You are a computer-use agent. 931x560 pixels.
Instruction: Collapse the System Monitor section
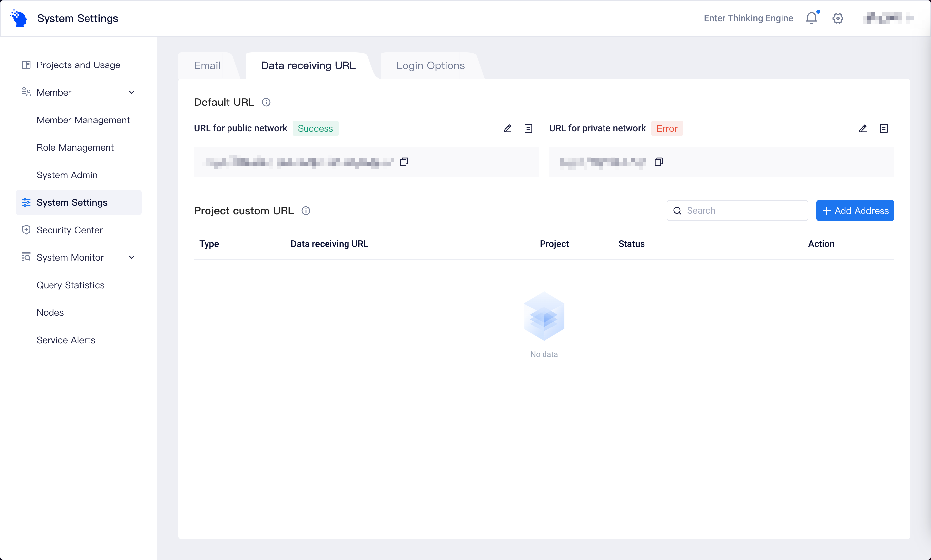[131, 257]
